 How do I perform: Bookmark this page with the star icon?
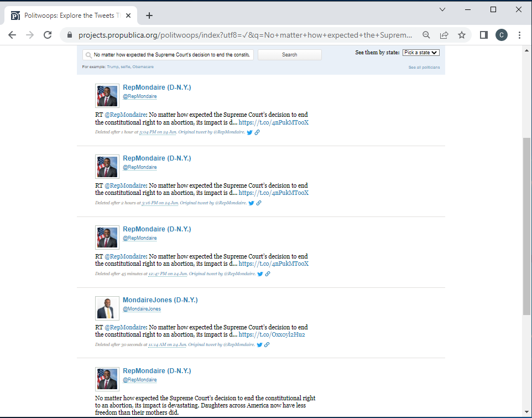point(462,35)
